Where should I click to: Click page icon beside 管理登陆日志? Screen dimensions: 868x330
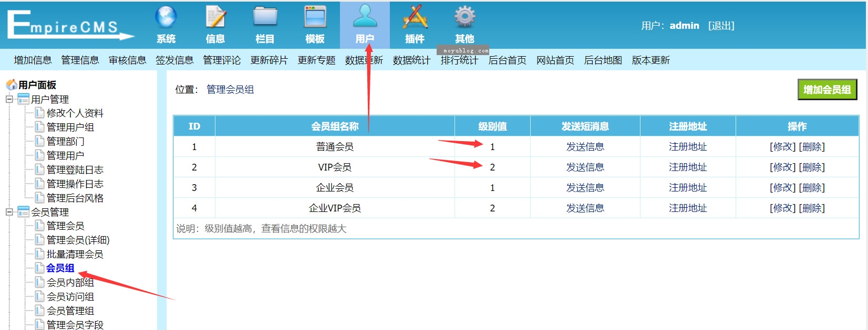(x=39, y=169)
